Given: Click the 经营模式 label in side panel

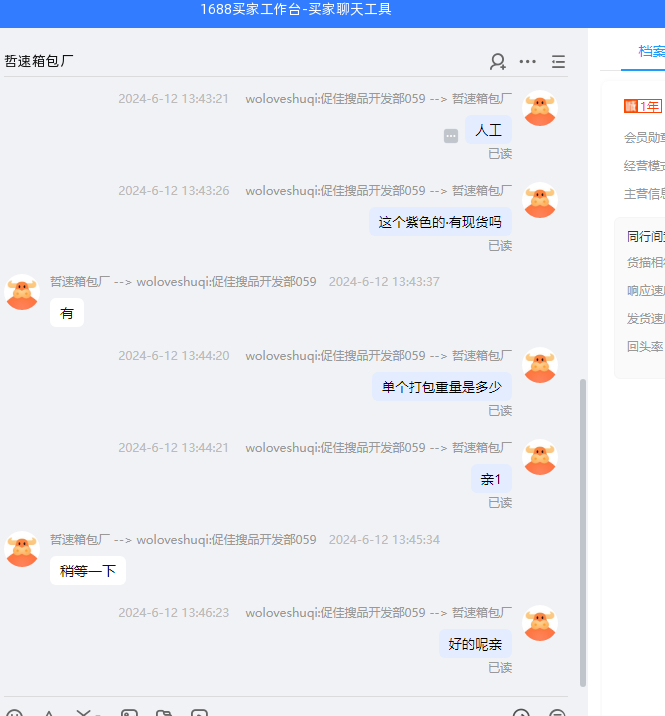Looking at the screenshot, I should [x=644, y=166].
